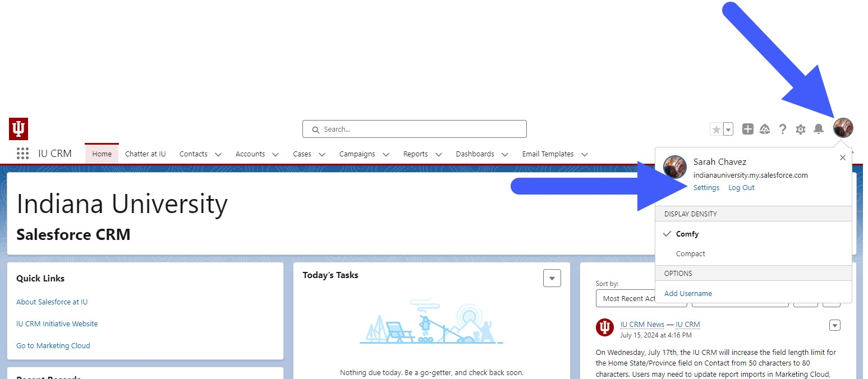This screenshot has height=379, width=868.
Task: Switch to Chatter at IU tab
Action: [x=145, y=154]
